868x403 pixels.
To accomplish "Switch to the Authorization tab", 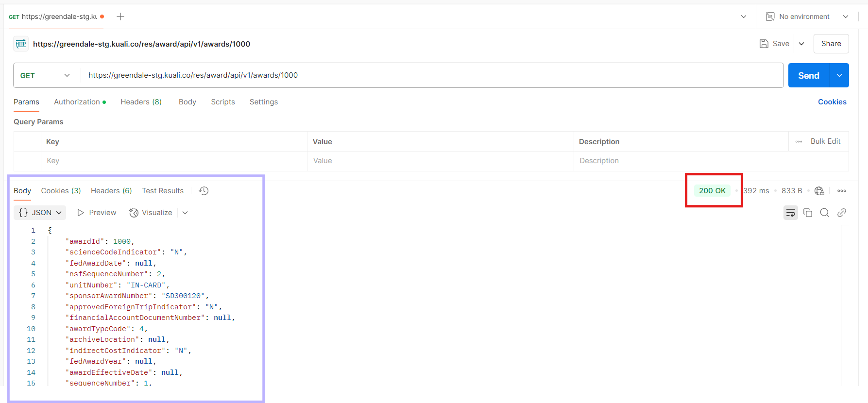I will [x=77, y=102].
